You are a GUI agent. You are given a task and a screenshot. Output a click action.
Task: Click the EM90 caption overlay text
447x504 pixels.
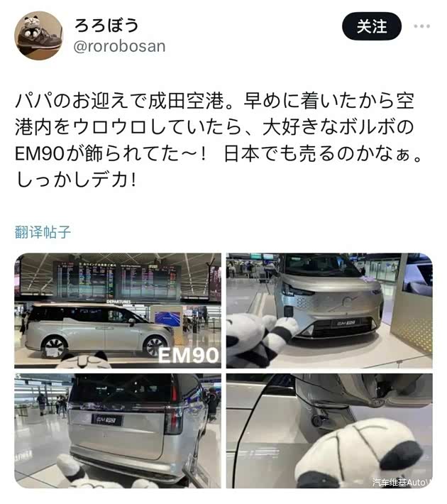coord(188,355)
